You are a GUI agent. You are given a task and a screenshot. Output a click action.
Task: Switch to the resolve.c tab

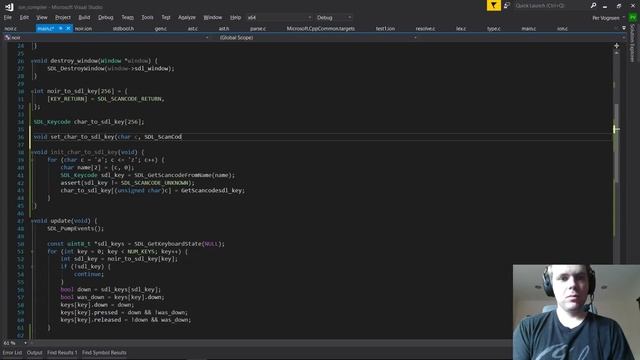coord(425,29)
